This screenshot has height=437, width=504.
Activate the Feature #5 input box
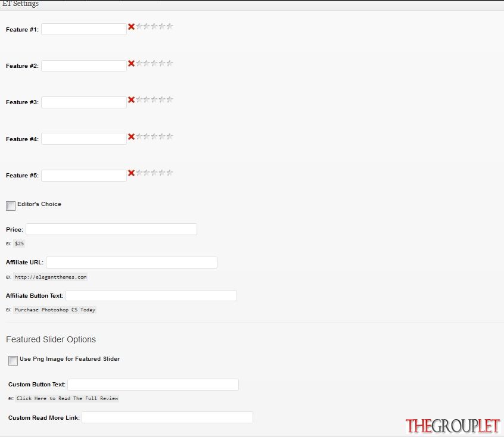click(x=84, y=176)
